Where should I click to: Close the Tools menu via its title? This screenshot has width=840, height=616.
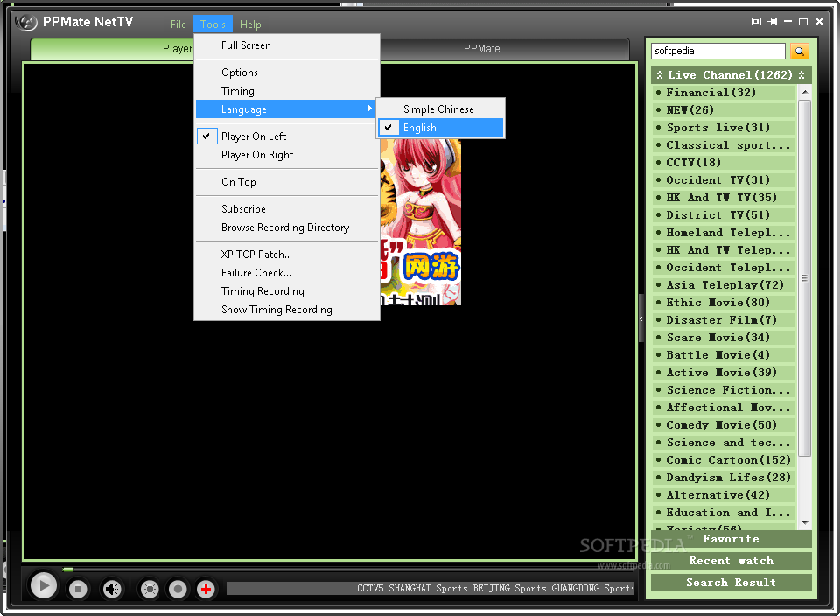point(213,24)
